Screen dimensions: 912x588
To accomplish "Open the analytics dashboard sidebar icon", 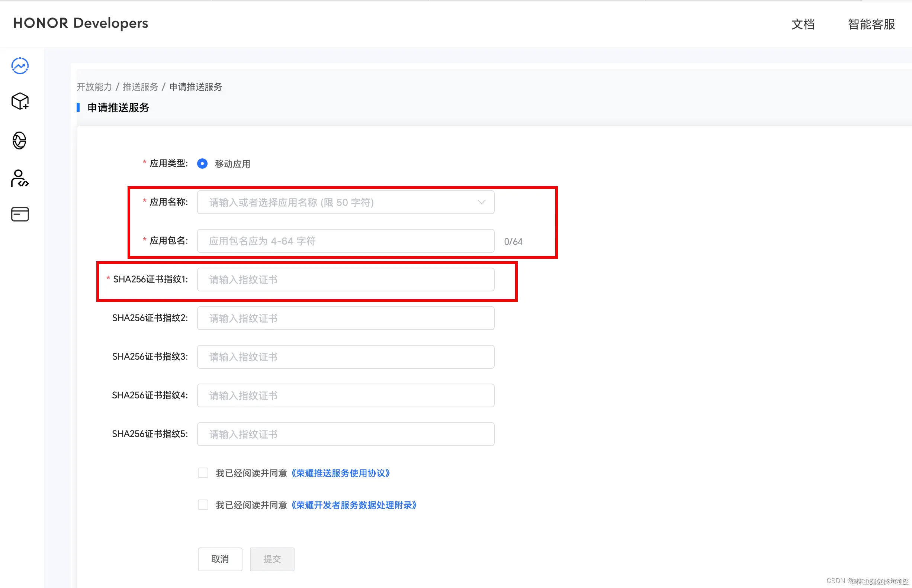I will [x=20, y=66].
